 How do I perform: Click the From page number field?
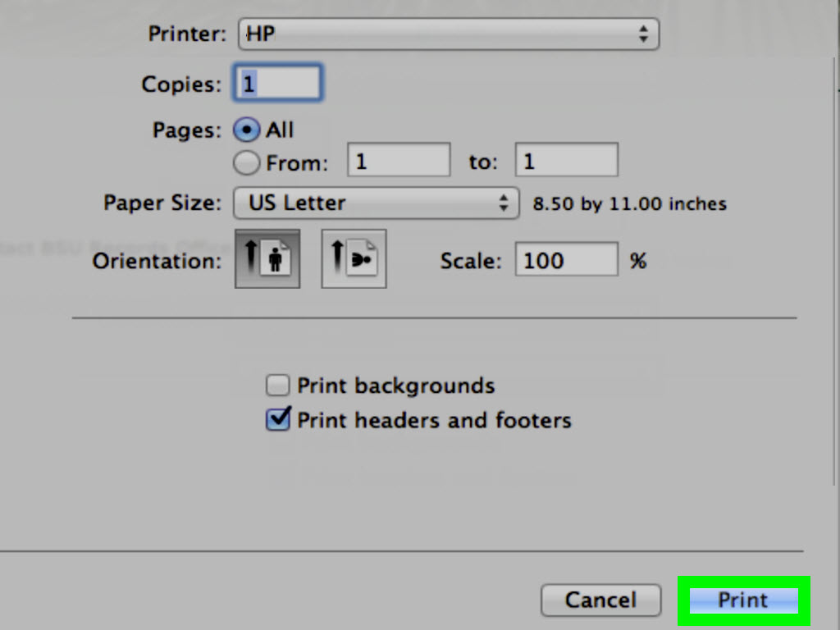click(x=399, y=160)
